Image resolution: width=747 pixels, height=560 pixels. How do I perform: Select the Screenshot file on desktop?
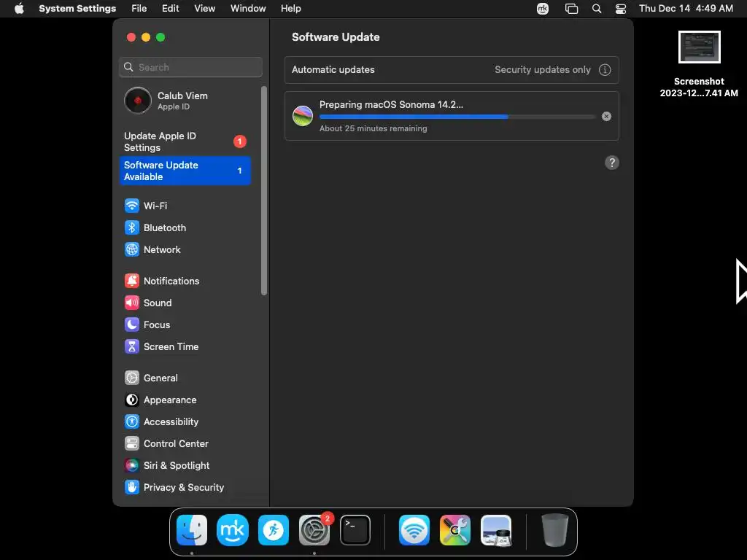pos(699,64)
